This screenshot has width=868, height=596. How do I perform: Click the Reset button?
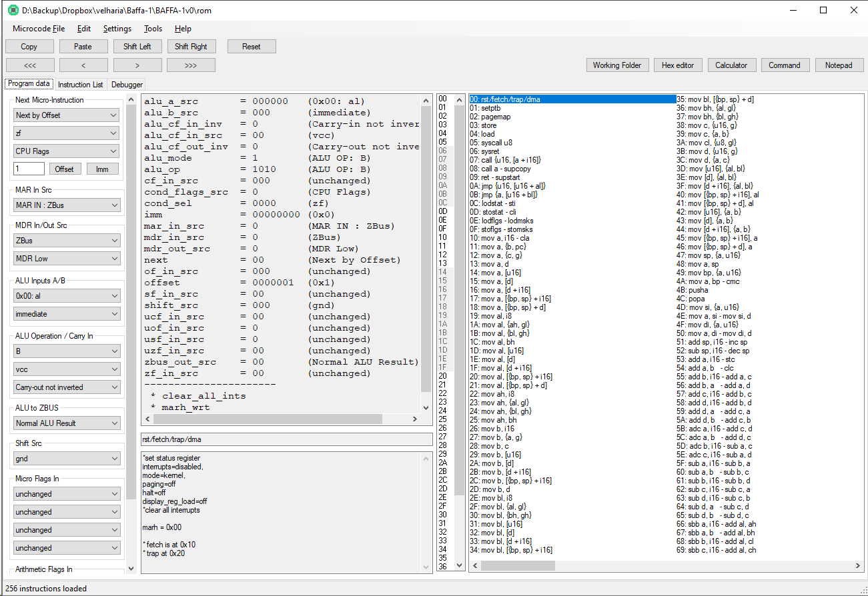click(x=252, y=47)
